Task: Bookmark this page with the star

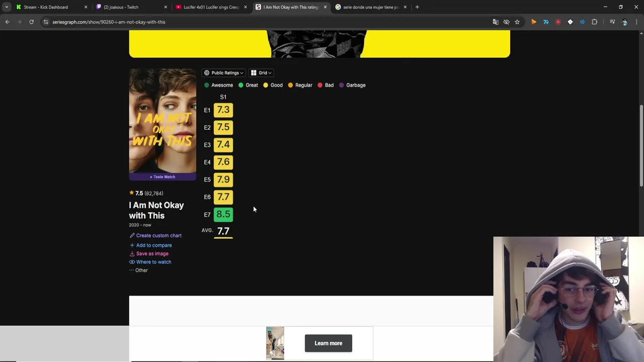Action: point(517,22)
